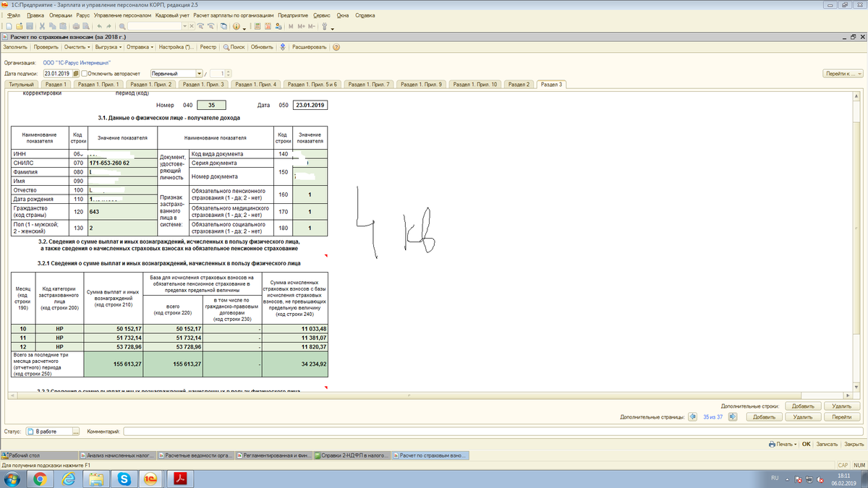Image resolution: width=868 pixels, height=488 pixels.
Task: Expand the Очистить dropdown menu
Action: (78, 47)
